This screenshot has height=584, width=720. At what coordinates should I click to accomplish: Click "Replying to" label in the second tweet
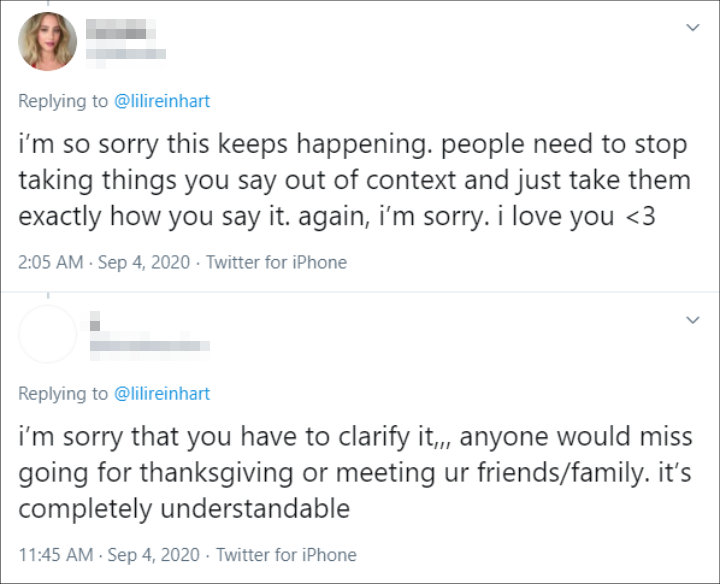(x=63, y=393)
